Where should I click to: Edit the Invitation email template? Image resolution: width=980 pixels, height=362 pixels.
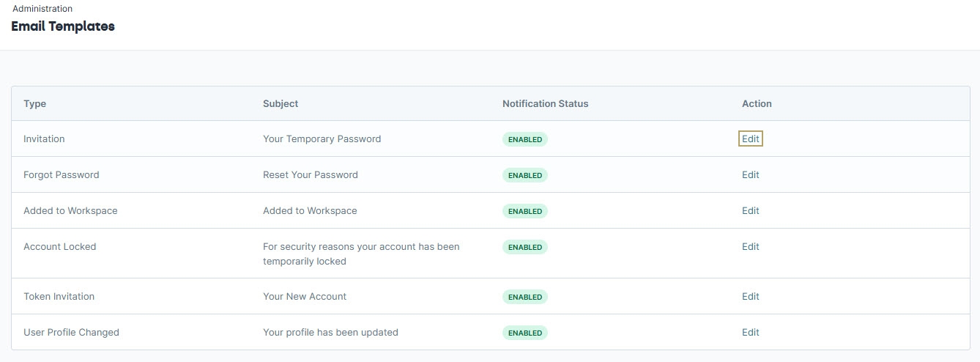(x=751, y=138)
